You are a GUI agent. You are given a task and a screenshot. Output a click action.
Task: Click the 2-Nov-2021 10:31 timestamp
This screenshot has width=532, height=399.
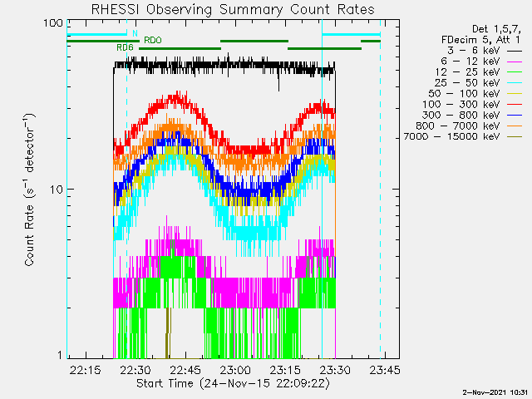click(x=495, y=391)
